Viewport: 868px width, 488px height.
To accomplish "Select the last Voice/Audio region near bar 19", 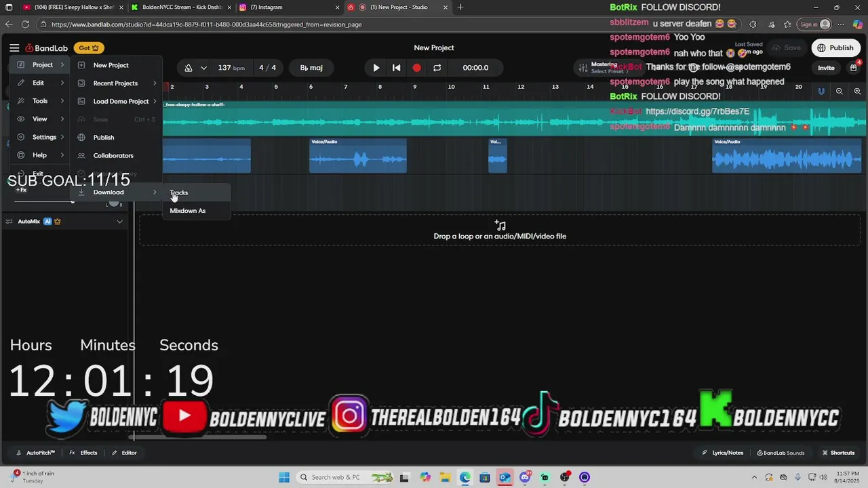I will (x=787, y=156).
